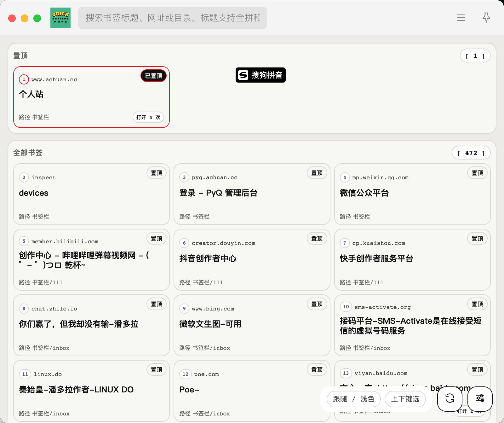The width and height of the screenshot is (504, 423).
Task: Open the 快手创作者服务平台 bookmark
Action: pyautogui.click(x=376, y=258)
